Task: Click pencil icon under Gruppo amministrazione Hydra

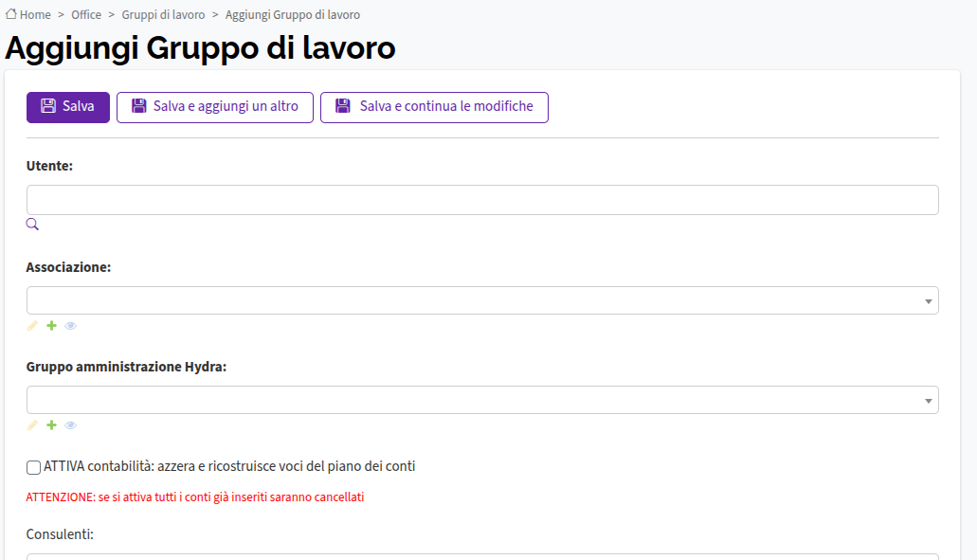Action: click(32, 425)
